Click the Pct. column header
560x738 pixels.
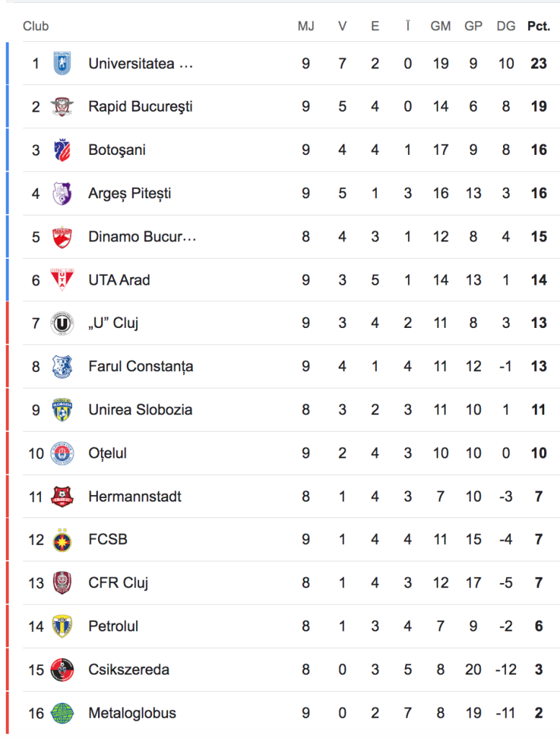tap(539, 26)
